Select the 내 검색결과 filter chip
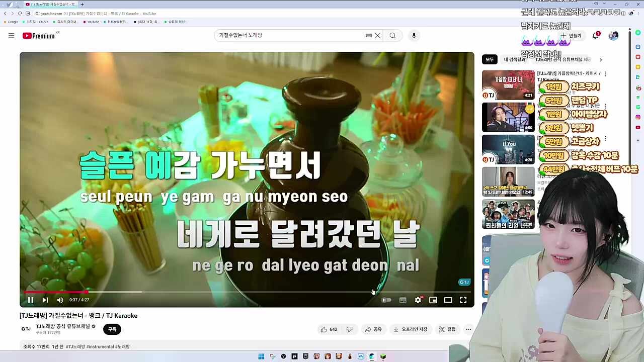The height and width of the screenshot is (362, 644). (515, 59)
